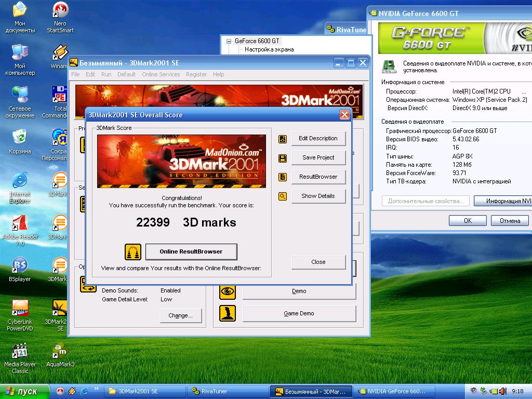This screenshot has width=532, height=399.
Task: Click the magnifier icon beside Show Details
Action: [283, 196]
